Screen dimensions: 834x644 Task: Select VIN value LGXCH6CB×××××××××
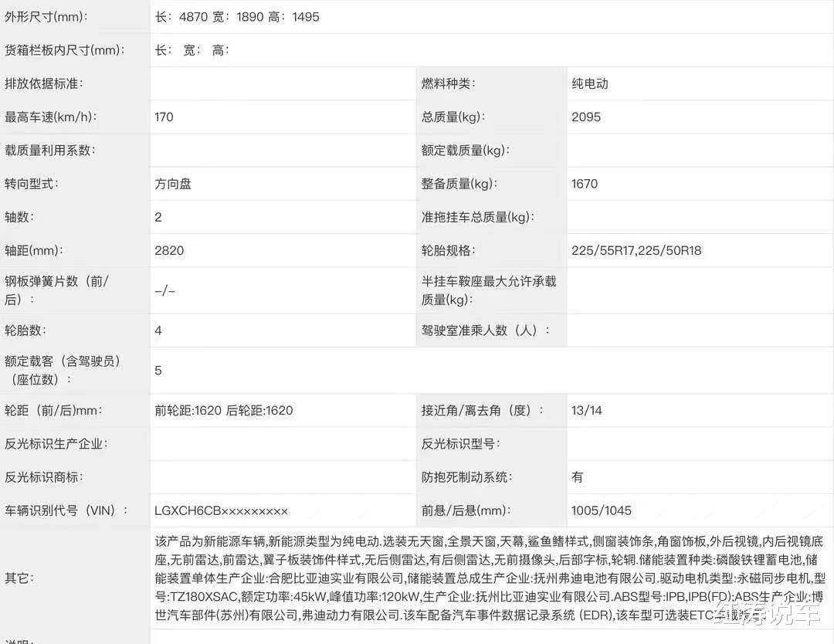tap(222, 511)
